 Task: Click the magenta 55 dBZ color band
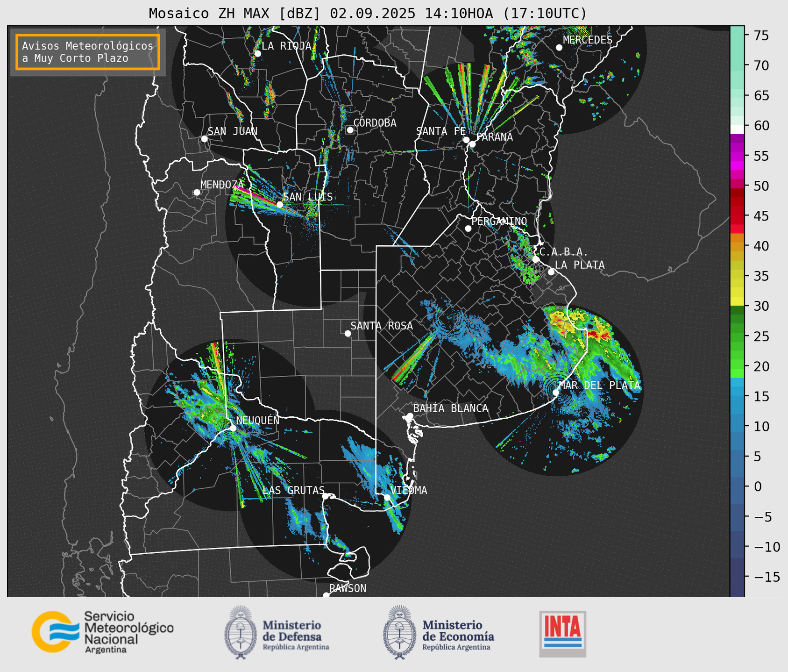point(737,156)
